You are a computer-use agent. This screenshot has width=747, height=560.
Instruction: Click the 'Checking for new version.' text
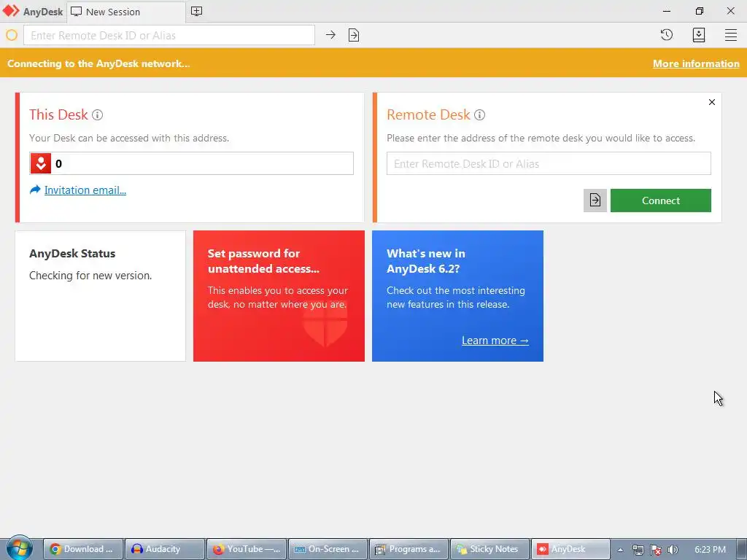point(90,275)
